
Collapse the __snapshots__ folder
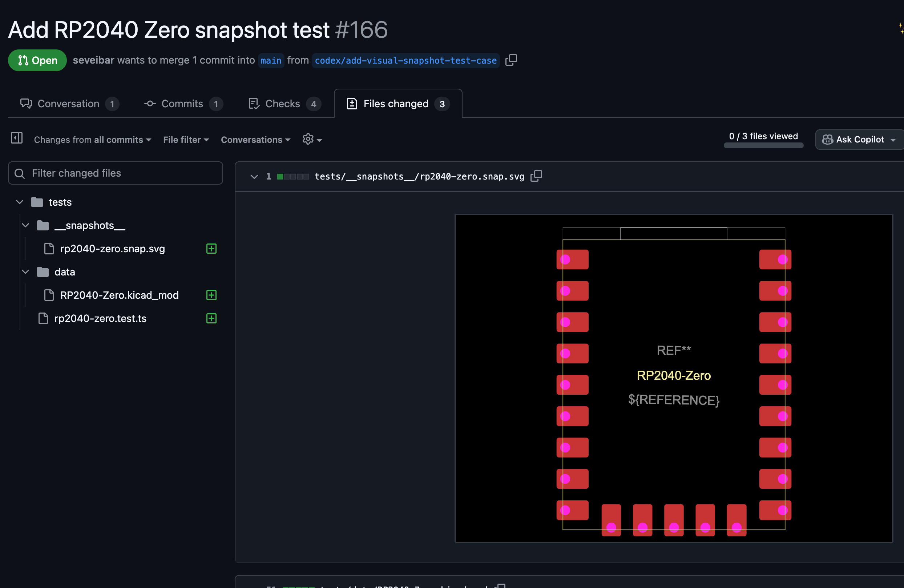[25, 225]
